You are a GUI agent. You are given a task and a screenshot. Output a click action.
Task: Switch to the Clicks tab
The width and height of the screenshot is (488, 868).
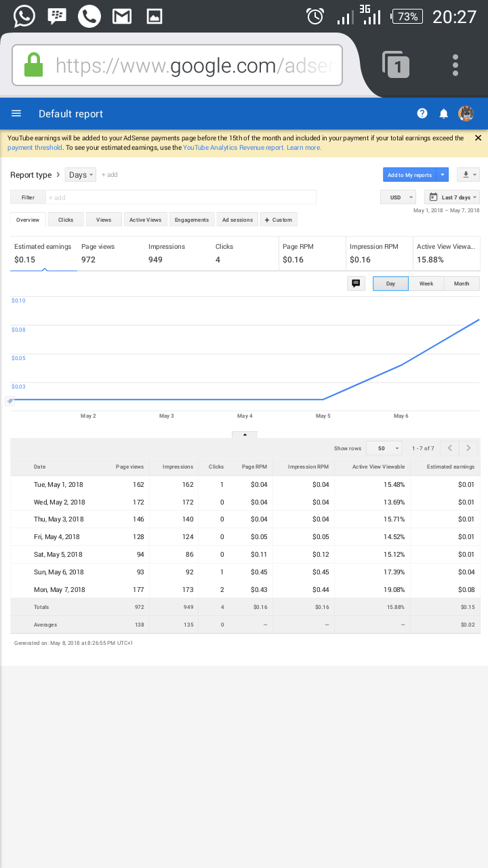(66, 220)
